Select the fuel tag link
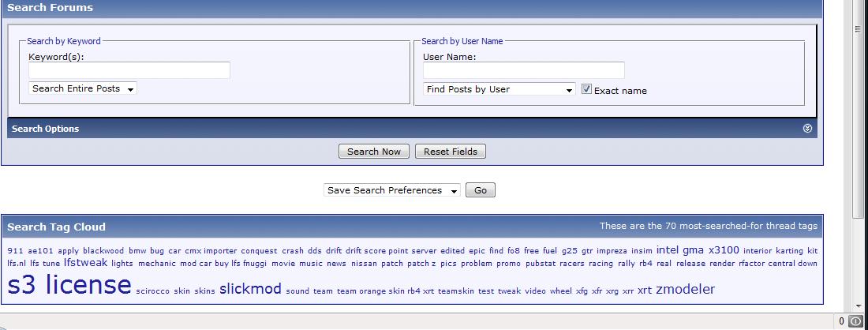The width and height of the screenshot is (868, 330). [x=550, y=251]
